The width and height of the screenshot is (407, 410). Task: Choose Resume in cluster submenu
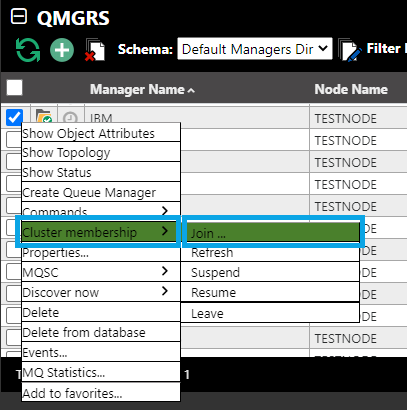(x=270, y=292)
